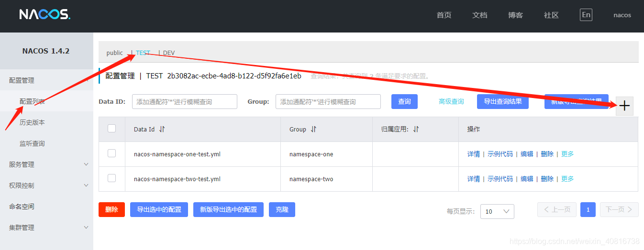Viewport: 644px width, 250px height.
Task: Open more actions for namespace-one row
Action: (567, 154)
